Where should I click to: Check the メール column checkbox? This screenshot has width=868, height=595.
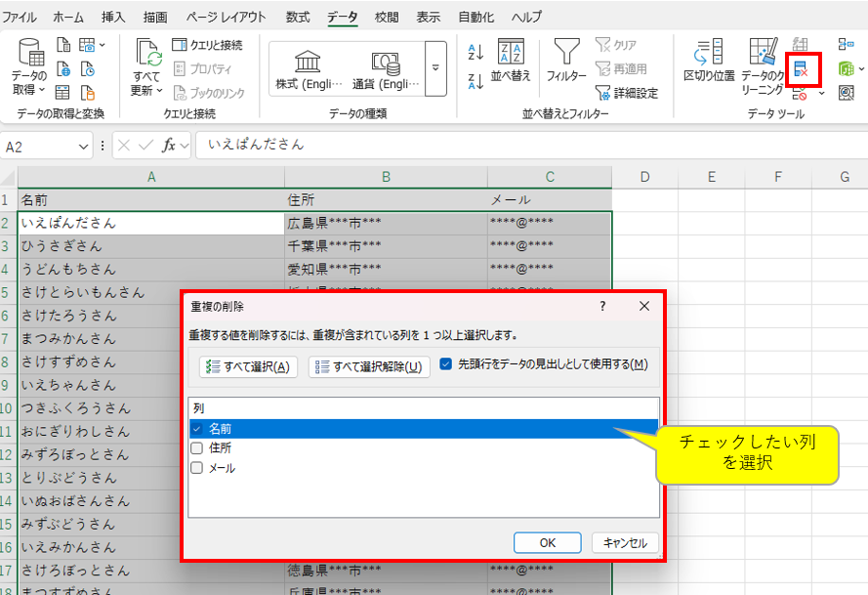coord(197,468)
